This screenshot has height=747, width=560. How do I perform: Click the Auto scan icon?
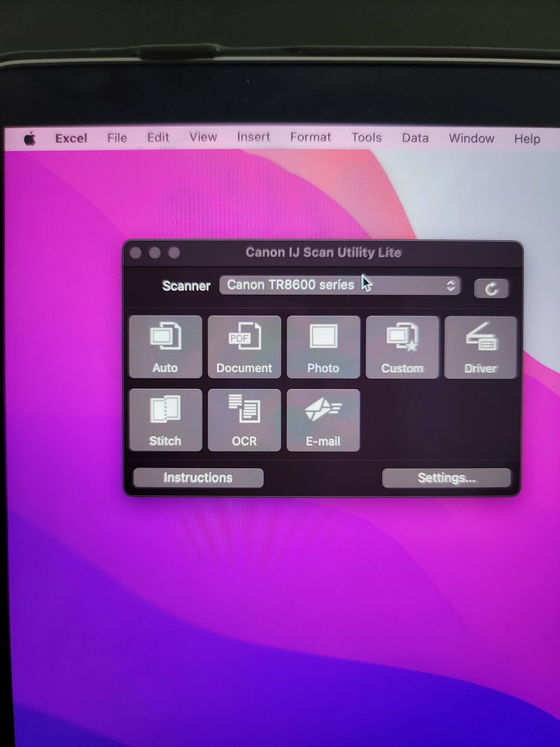tap(165, 347)
